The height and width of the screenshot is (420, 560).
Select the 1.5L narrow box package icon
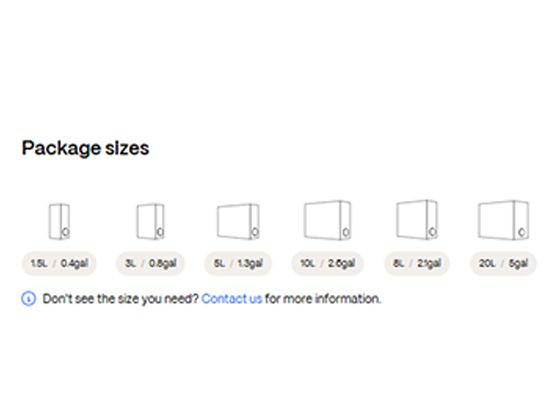(59, 221)
